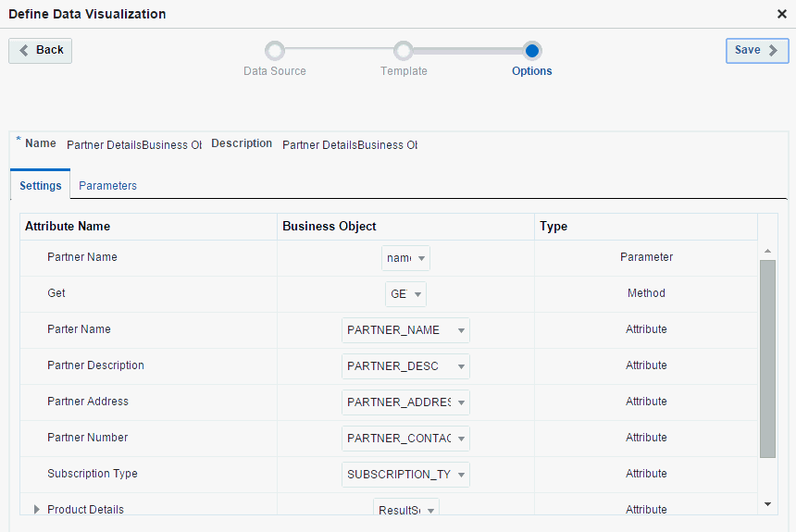Click the Attribute Name column header

point(148,227)
